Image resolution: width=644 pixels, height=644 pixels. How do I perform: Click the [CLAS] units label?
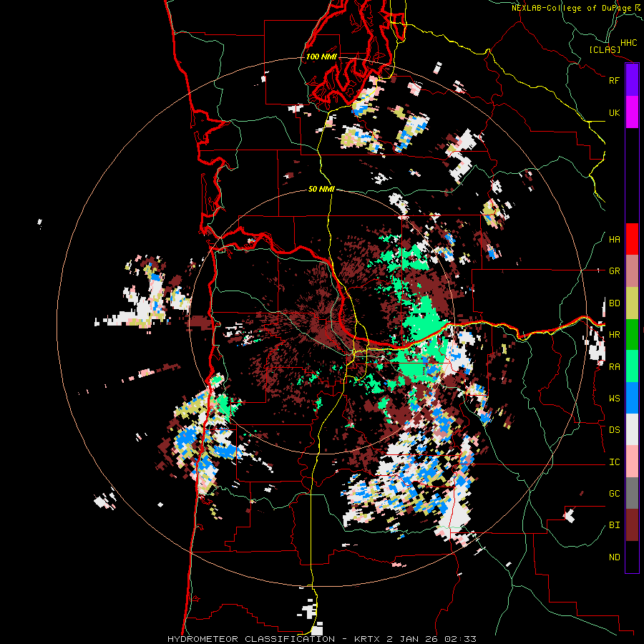coord(605,49)
